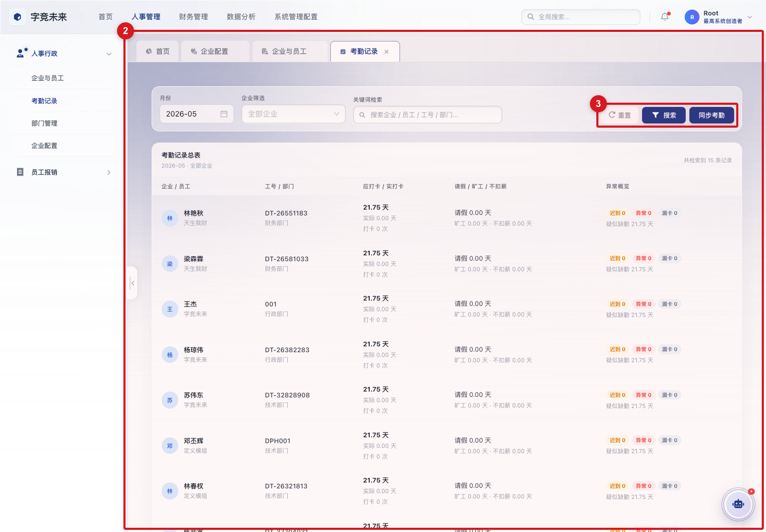
Task: Click the name 邓丕辉
Action: click(x=194, y=441)
